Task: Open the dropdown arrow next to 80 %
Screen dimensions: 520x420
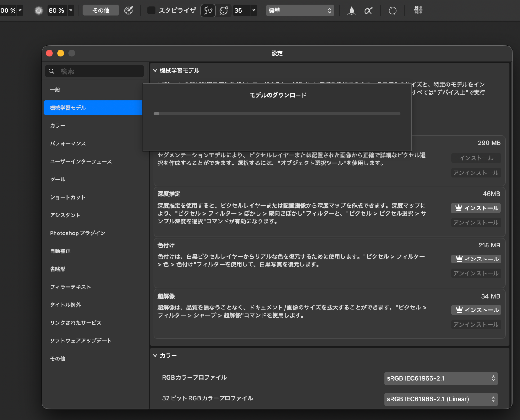Action: [71, 10]
